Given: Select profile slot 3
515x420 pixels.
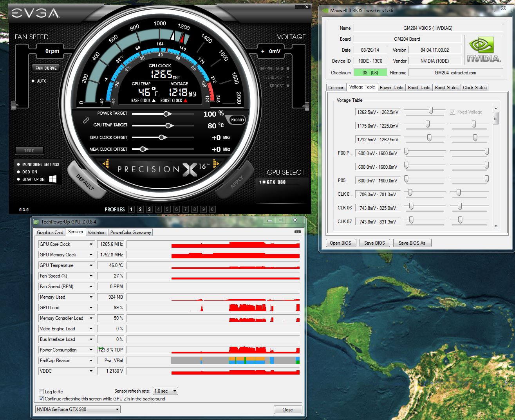Looking at the screenshot, I should 149,209.
